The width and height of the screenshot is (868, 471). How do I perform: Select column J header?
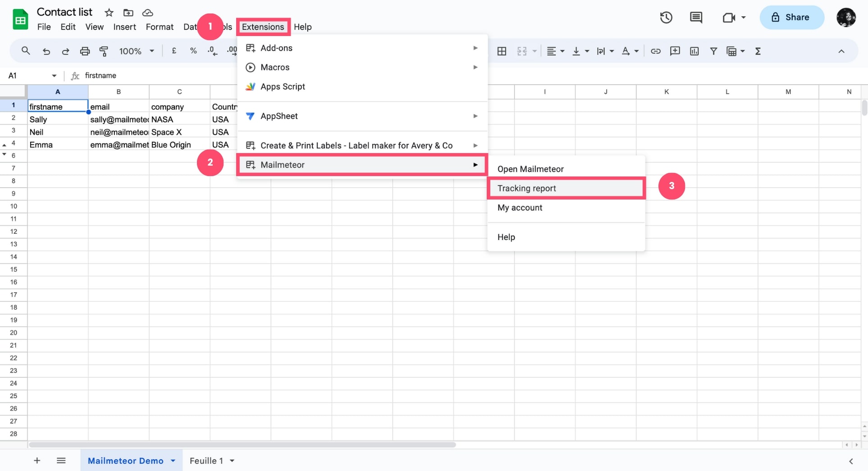pos(605,92)
